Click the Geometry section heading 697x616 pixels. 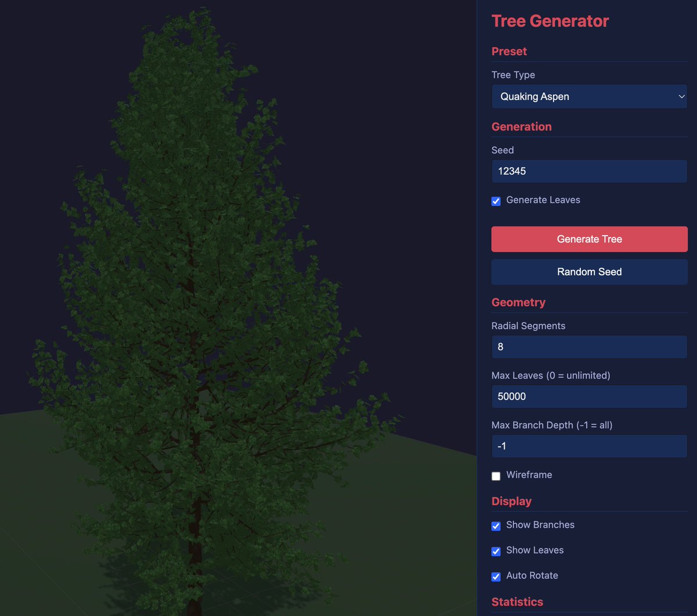click(518, 302)
